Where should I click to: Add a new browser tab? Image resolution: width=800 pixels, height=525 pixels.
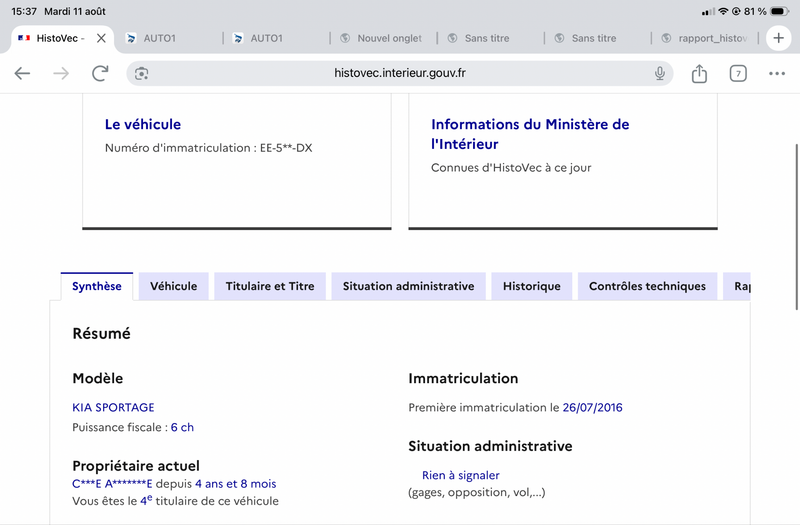pos(779,38)
